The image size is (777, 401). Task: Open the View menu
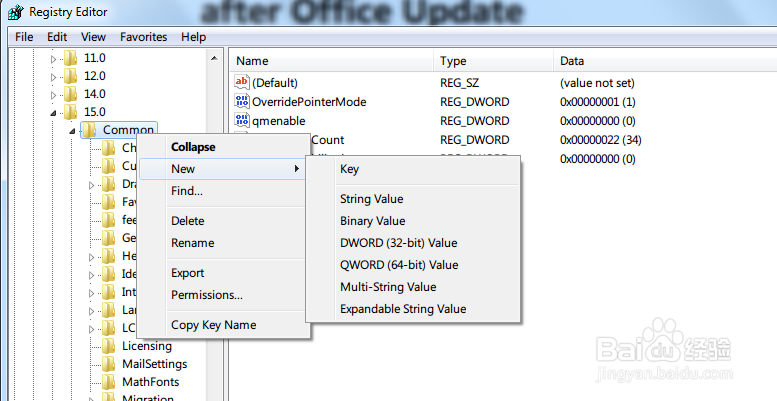(93, 37)
